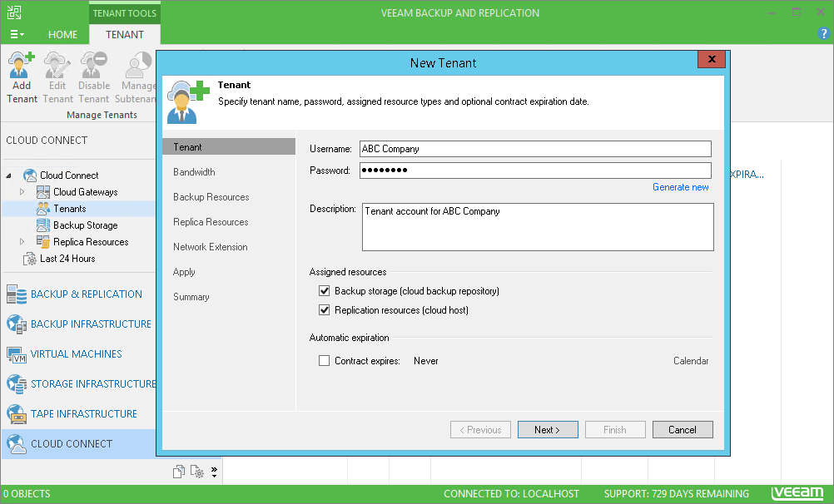Open the Backup Infrastructure view icon
The image size is (834, 504).
(x=17, y=324)
